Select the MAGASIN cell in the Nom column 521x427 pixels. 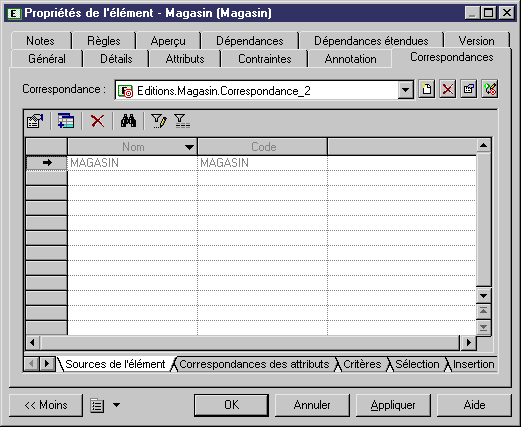(132, 163)
